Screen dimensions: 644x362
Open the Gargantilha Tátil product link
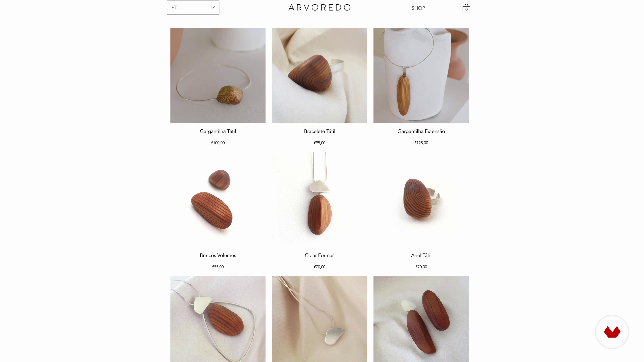coord(218,131)
